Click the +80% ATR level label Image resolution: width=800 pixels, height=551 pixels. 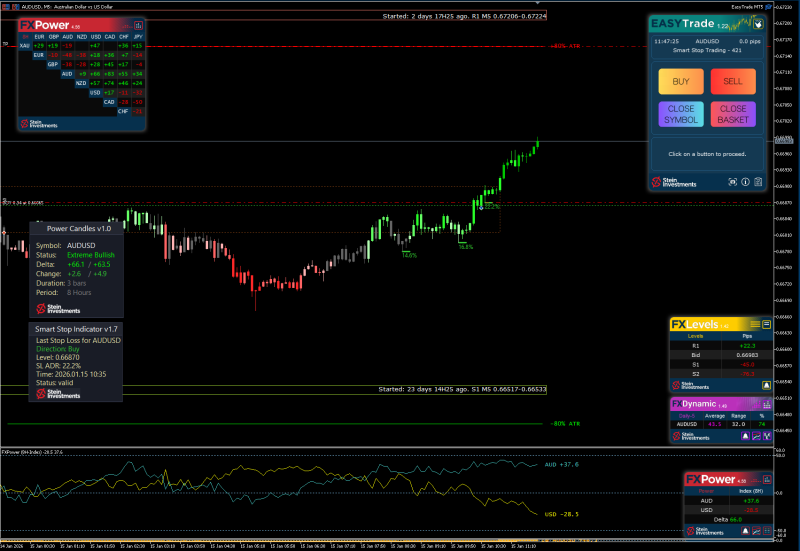tap(565, 46)
